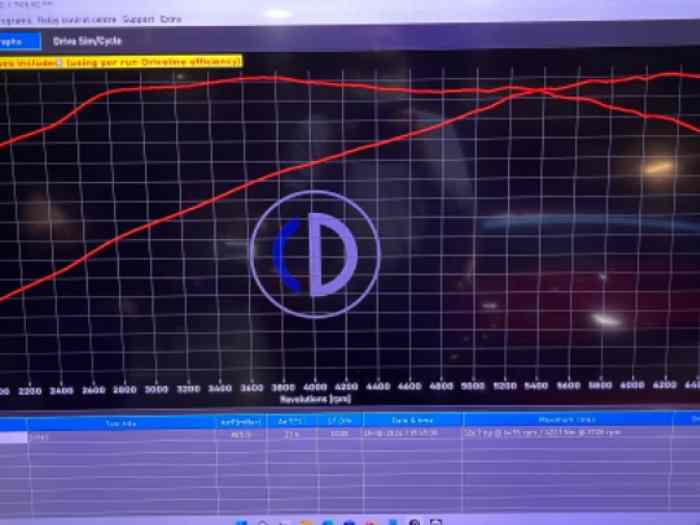Switch to the Drive Sim/Cycle tab
The width and height of the screenshot is (700, 525).
[87, 41]
